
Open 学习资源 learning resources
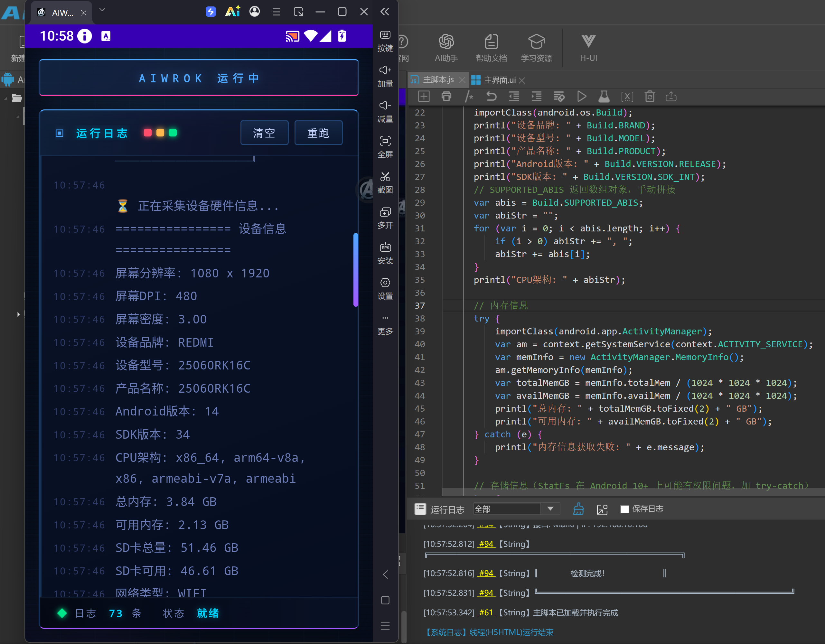536,48
